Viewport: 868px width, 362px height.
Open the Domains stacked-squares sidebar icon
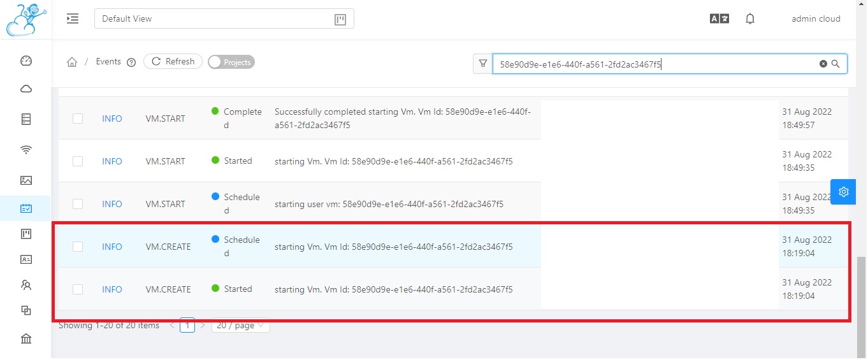(26, 310)
